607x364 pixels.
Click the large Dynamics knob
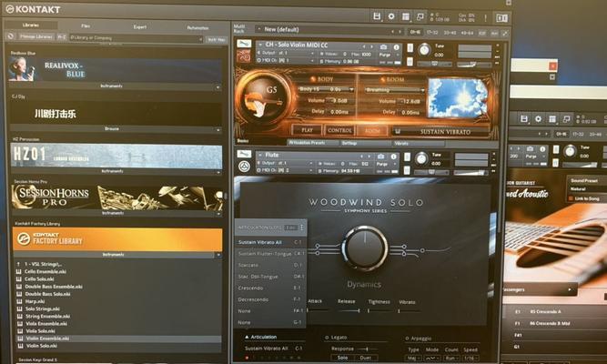tap(365, 248)
